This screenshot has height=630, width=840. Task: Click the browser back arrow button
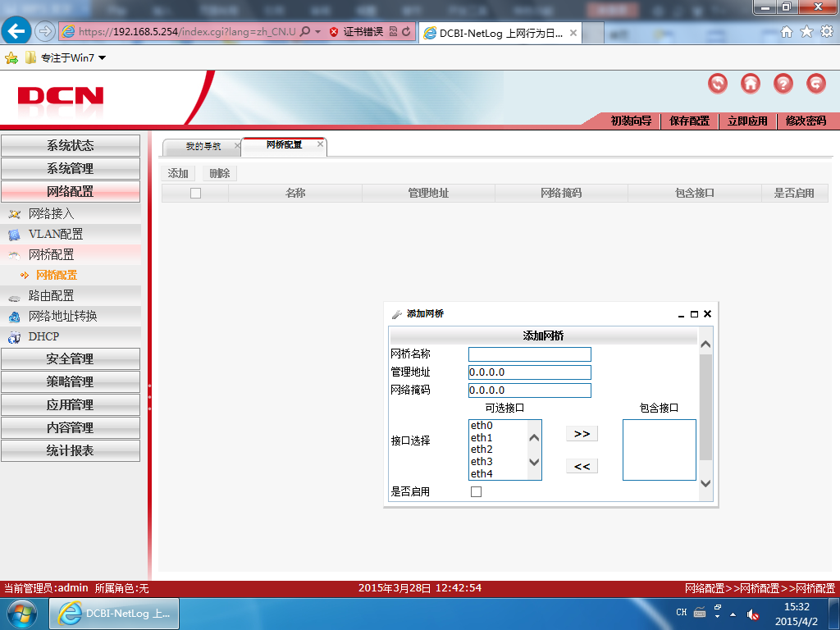click(16, 31)
